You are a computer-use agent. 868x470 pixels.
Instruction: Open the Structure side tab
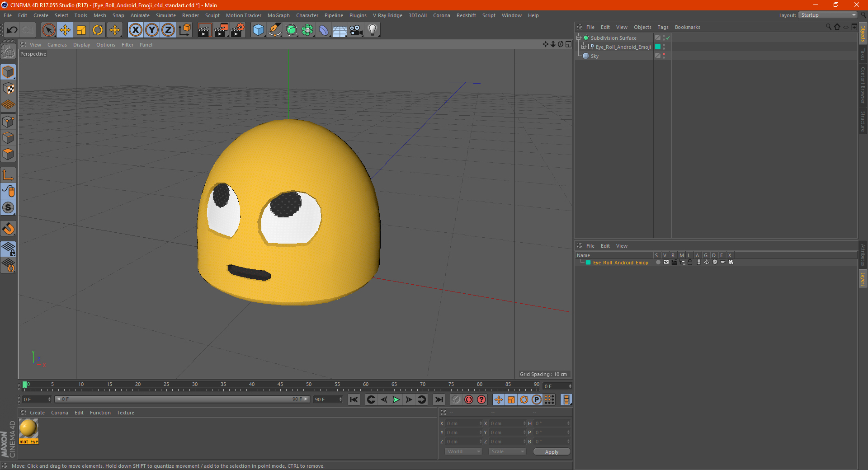pyautogui.click(x=863, y=121)
